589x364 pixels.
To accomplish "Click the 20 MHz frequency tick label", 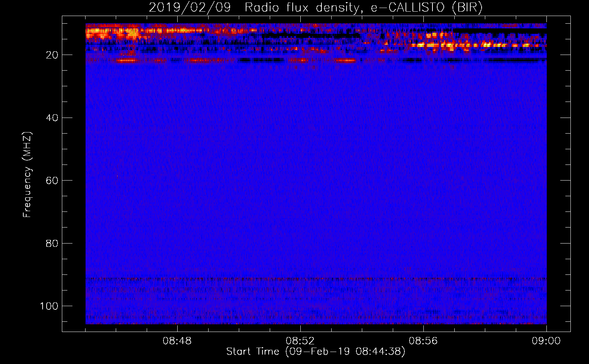I will tap(52, 55).
